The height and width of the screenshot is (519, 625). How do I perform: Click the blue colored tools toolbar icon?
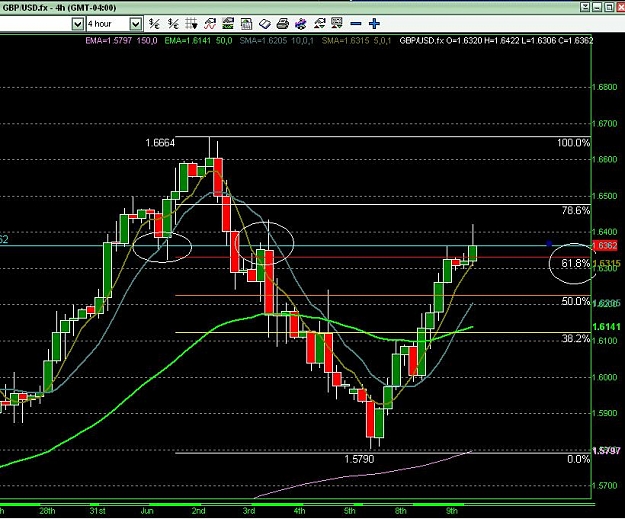pyautogui.click(x=301, y=24)
